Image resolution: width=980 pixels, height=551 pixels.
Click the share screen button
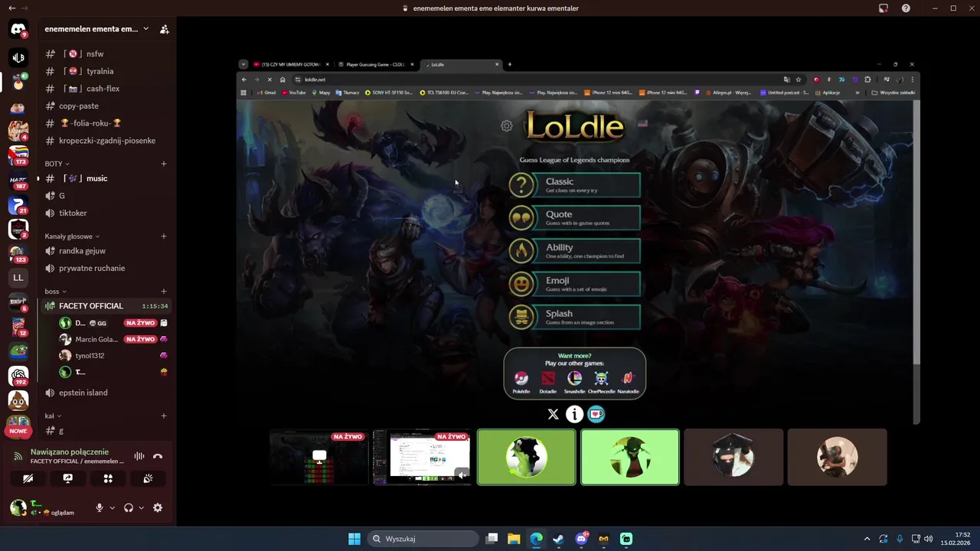[68, 478]
